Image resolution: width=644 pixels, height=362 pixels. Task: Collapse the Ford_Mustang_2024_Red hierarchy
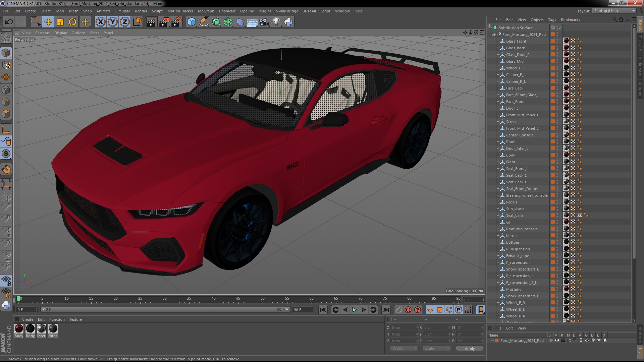pos(493,35)
